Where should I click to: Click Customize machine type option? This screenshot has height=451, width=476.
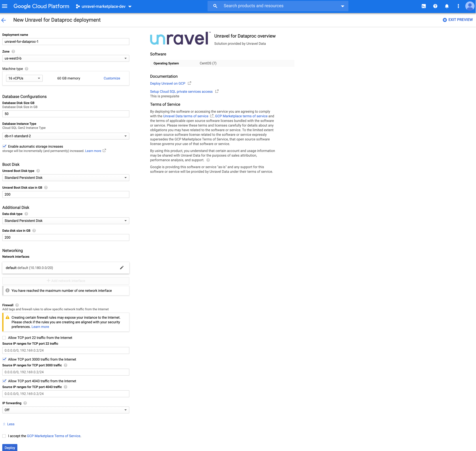click(x=112, y=78)
